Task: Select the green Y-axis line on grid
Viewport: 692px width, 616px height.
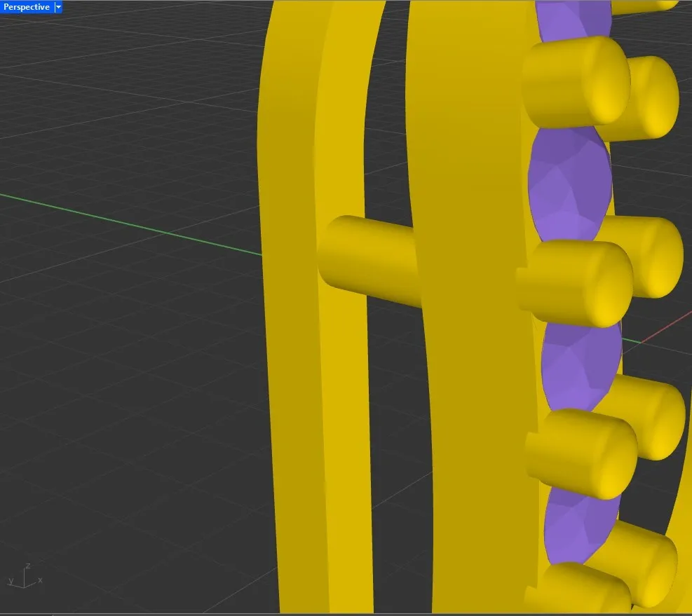Action: [x=140, y=224]
